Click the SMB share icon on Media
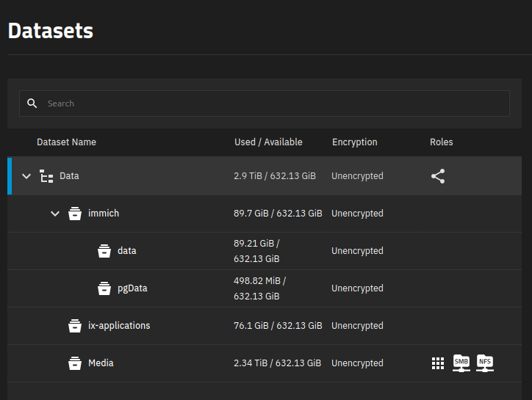Viewport: 532px width, 400px height. coord(461,363)
